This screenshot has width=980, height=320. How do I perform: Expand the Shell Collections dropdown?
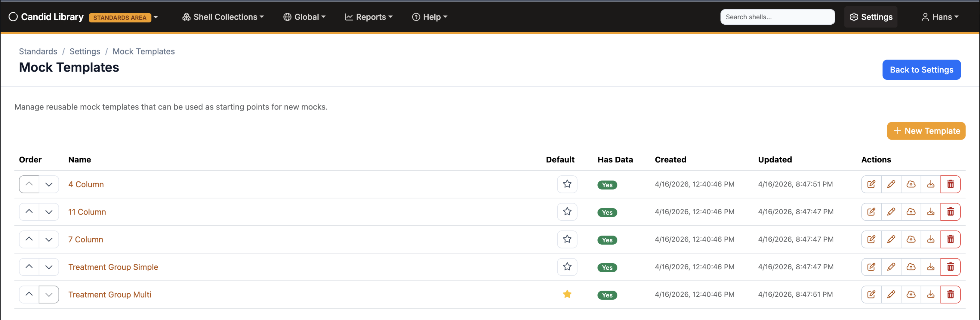point(223,17)
